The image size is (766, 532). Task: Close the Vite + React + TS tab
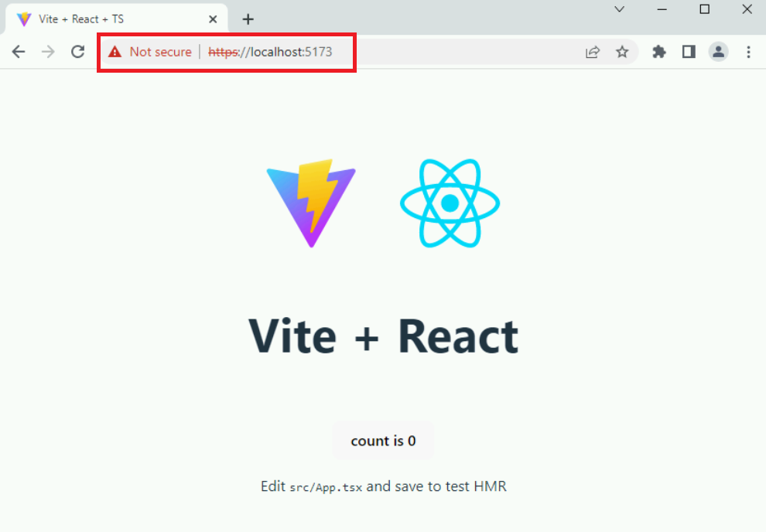(213, 19)
